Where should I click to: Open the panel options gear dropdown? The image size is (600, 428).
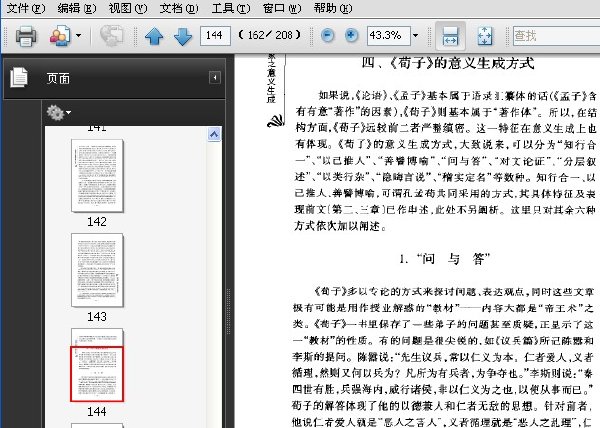click(59, 112)
